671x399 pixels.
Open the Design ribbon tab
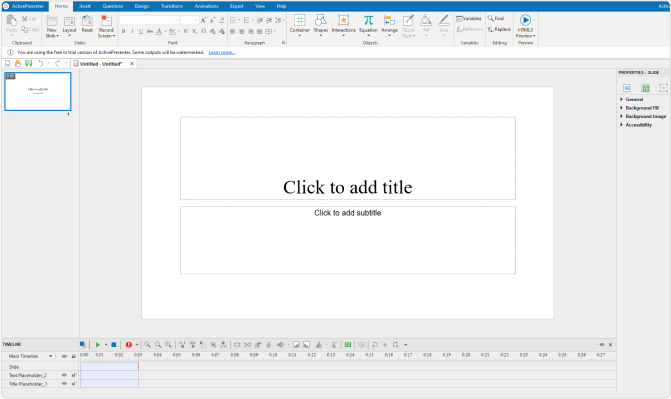(x=142, y=6)
